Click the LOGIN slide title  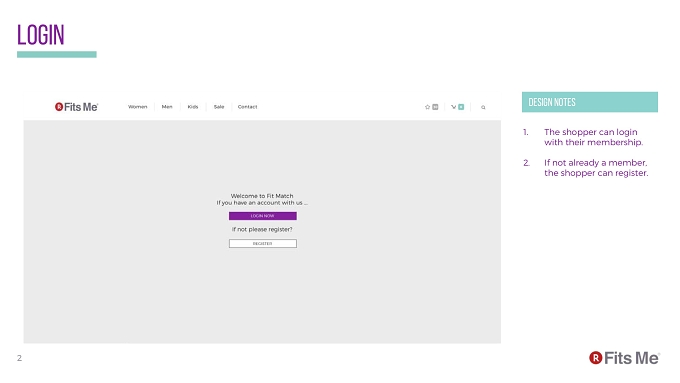(x=41, y=35)
